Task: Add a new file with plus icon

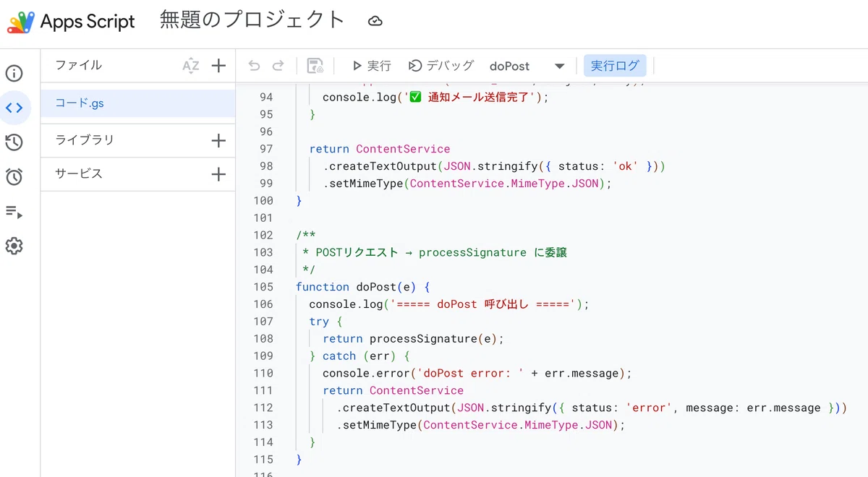Action: coord(218,66)
